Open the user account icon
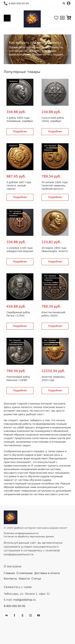Viewport: 75px width, 644px height. [69, 4]
